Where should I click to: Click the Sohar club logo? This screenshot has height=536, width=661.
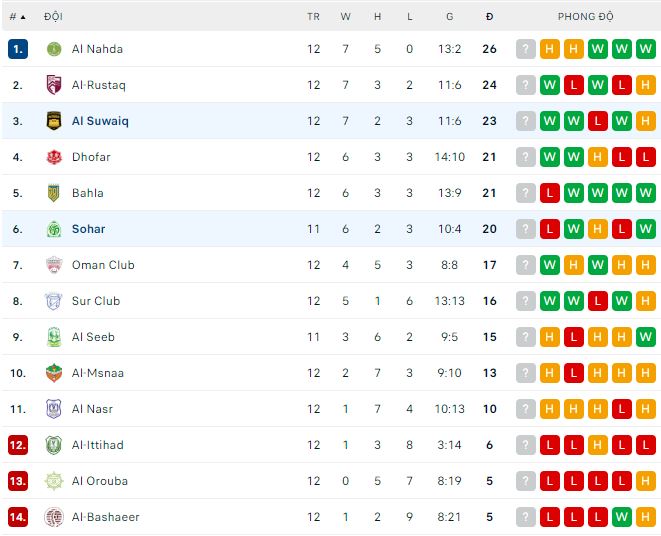[54, 229]
